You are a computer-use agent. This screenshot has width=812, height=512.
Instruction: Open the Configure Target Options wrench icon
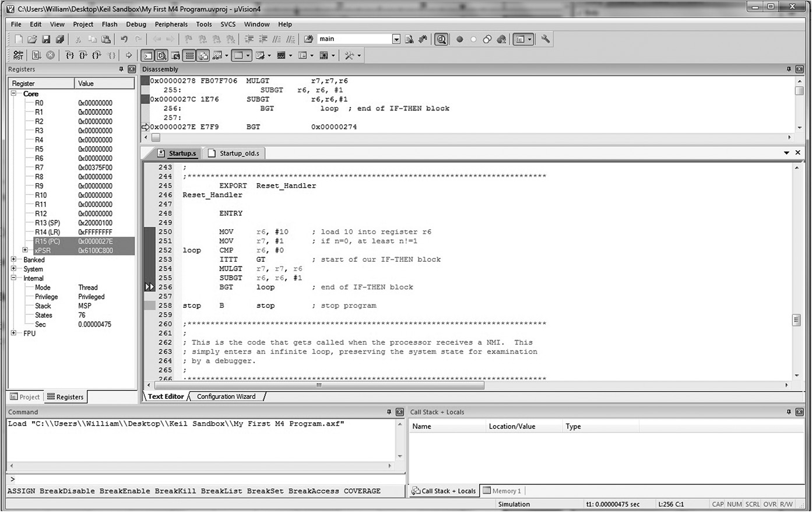[x=545, y=38]
